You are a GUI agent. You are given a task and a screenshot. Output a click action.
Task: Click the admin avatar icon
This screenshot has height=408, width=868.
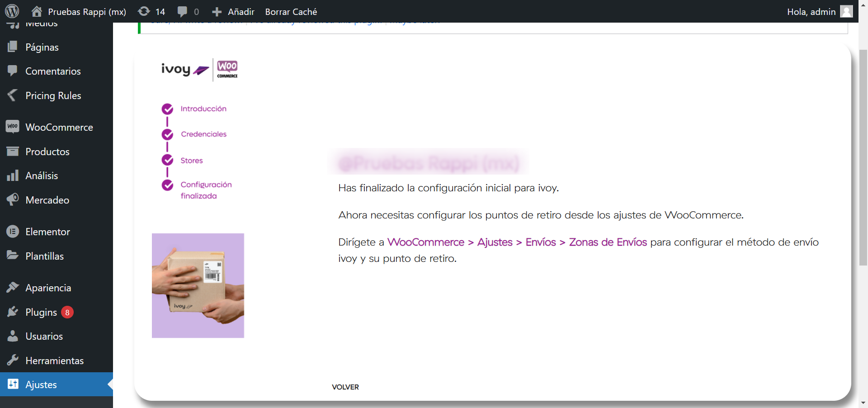[846, 11]
